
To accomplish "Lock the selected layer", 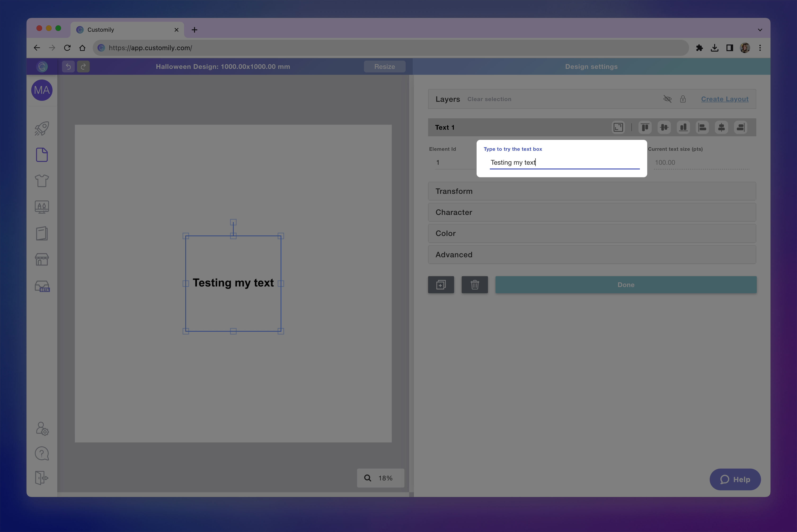I will pos(683,99).
